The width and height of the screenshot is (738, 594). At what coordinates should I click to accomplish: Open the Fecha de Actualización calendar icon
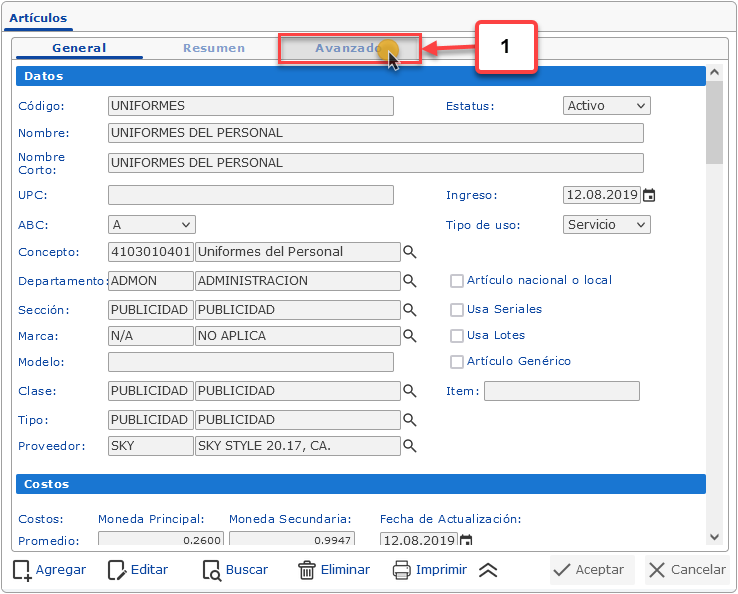pos(466,539)
